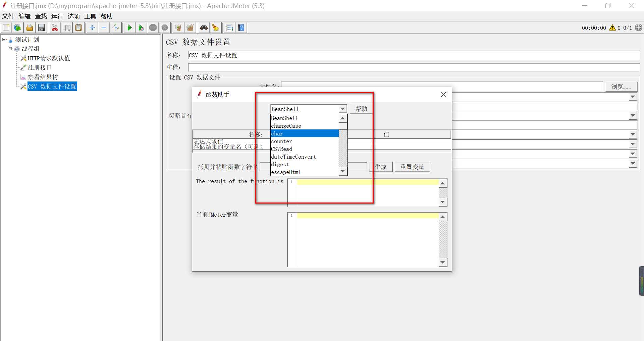Click the Shutdown test icon
The height and width of the screenshot is (341, 644).
tap(165, 27)
